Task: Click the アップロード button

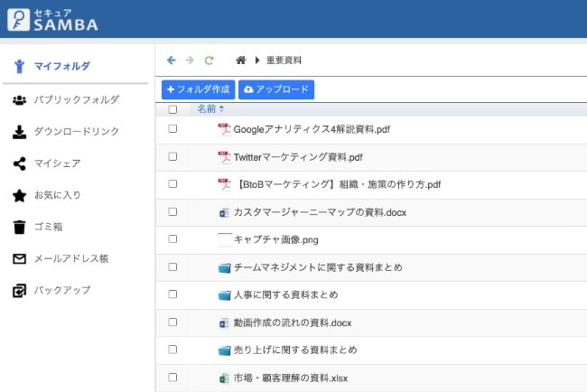Action: pyautogui.click(x=276, y=89)
